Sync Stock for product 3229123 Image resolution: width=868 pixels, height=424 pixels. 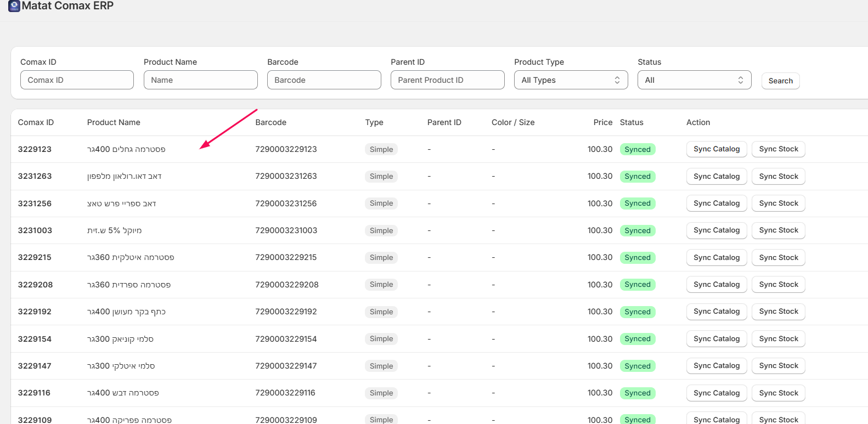(778, 149)
